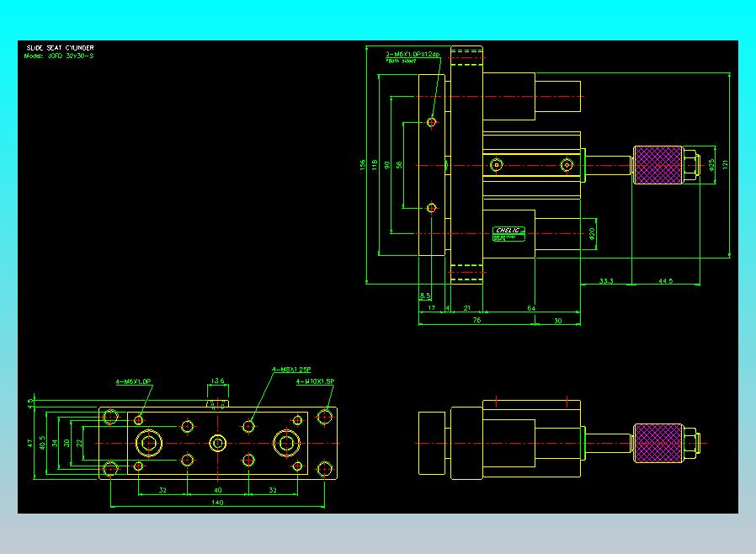Click the 44.5 horizontal dimension
Screen dimensions: 756x554
pyautogui.click(x=665, y=280)
